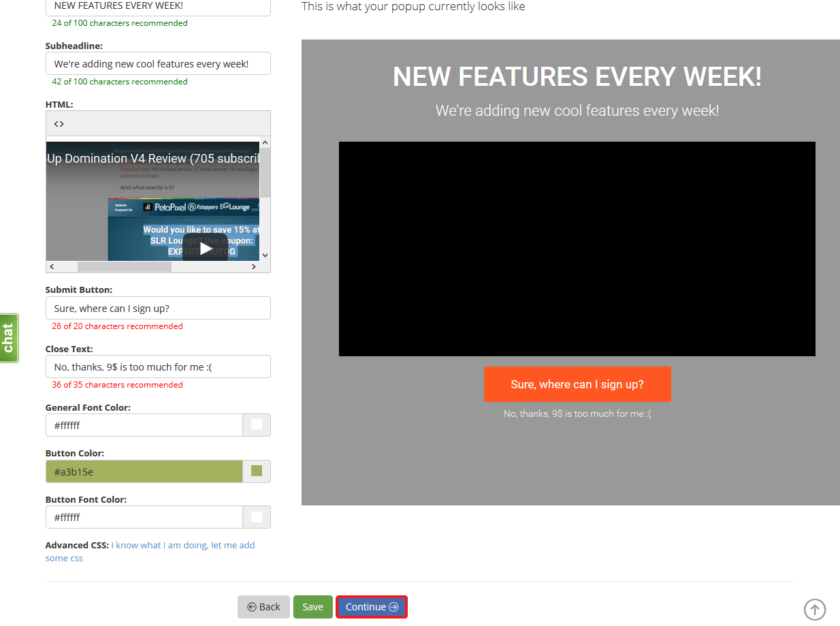
Task: Click the HTML source code toggle icon
Action: (x=59, y=124)
